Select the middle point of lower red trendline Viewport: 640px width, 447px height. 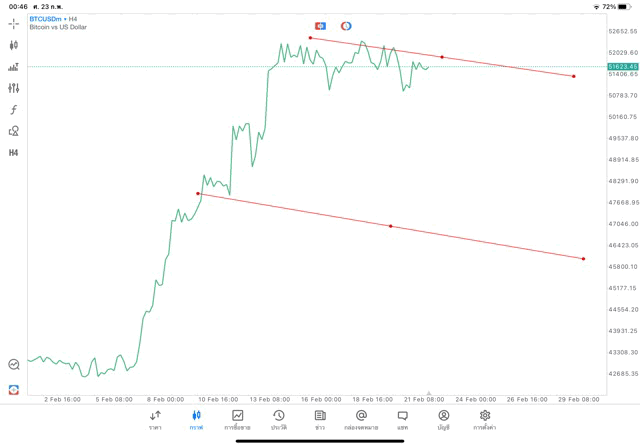pos(390,226)
